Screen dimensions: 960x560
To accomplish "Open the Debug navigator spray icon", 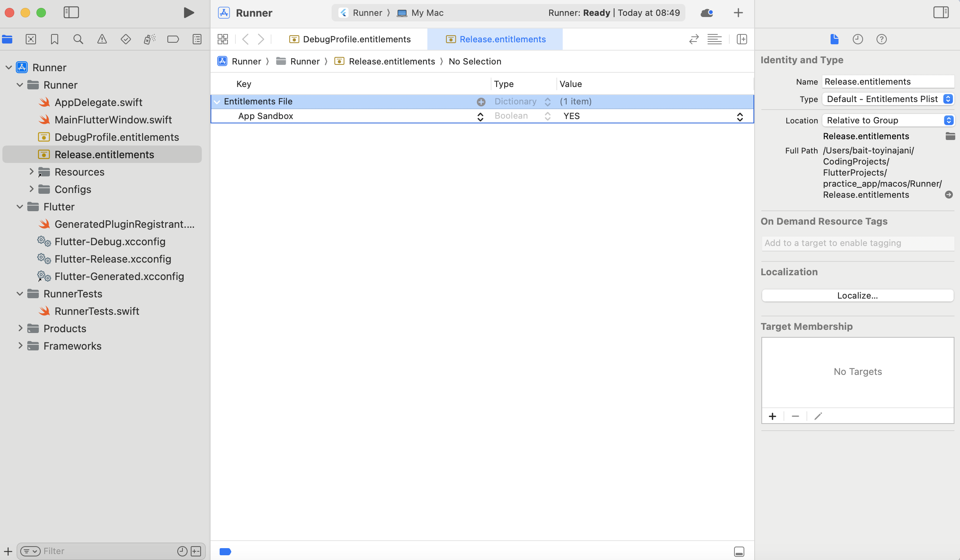I will click(x=150, y=39).
